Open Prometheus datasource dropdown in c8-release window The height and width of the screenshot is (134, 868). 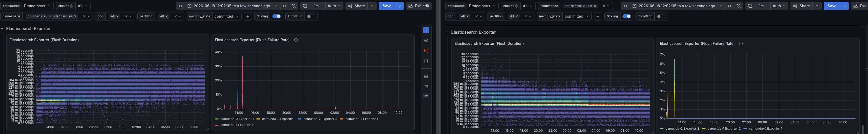[483, 6]
